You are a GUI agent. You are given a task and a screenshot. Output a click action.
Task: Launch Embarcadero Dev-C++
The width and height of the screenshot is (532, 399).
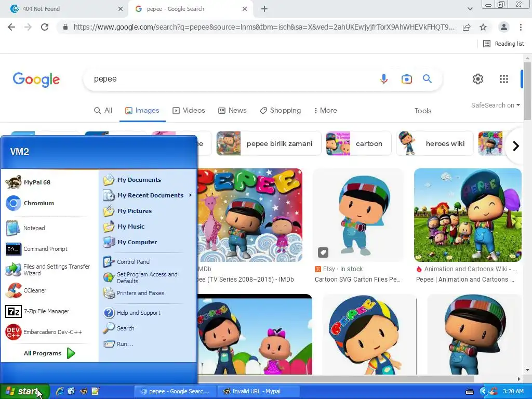click(48, 332)
